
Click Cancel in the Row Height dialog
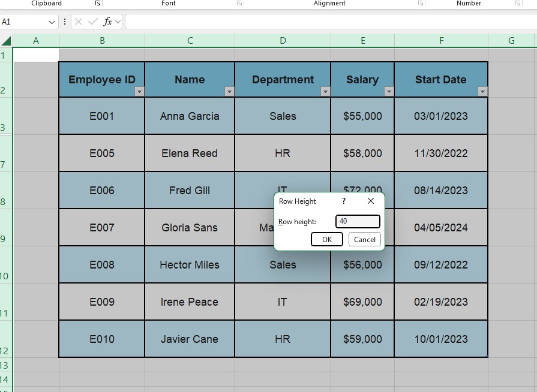pos(364,239)
